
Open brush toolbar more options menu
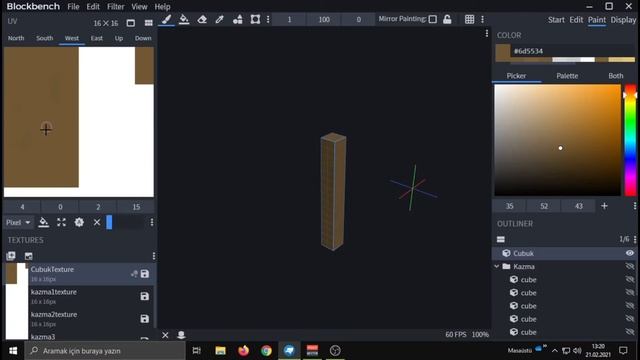[x=268, y=19]
